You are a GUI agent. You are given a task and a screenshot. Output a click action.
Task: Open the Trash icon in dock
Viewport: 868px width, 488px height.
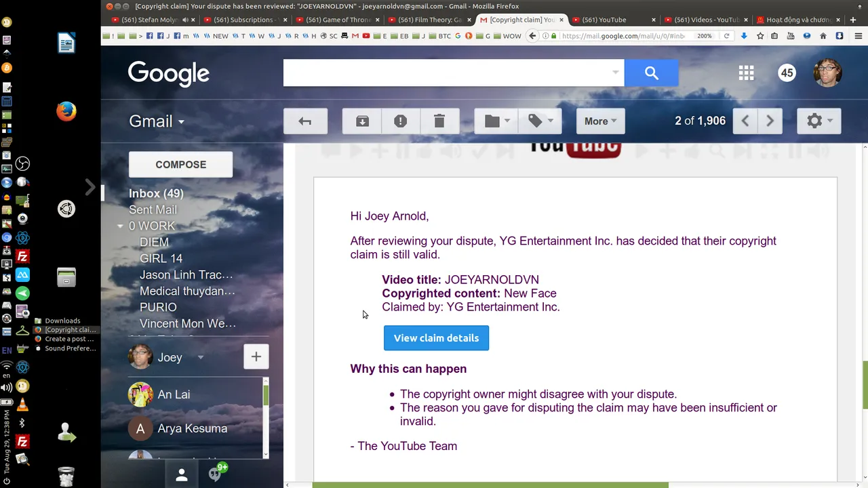pos(66,477)
